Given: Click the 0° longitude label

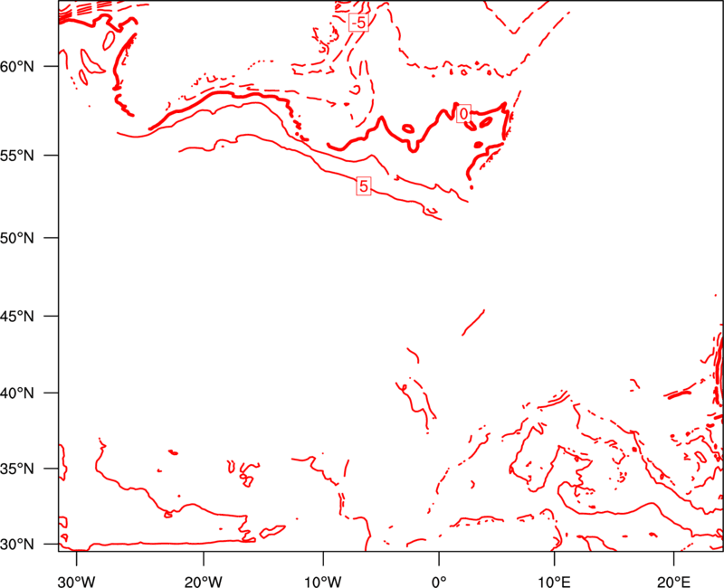Looking at the screenshot, I should (x=439, y=582).
